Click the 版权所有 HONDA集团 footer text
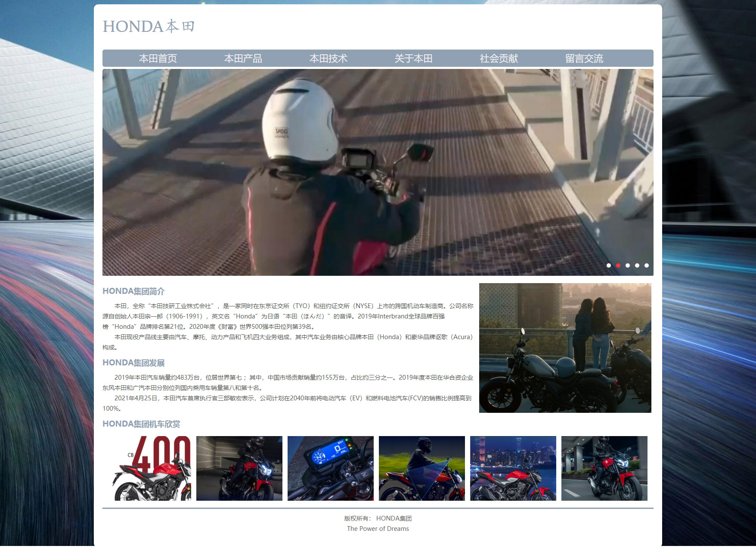 tap(378, 518)
